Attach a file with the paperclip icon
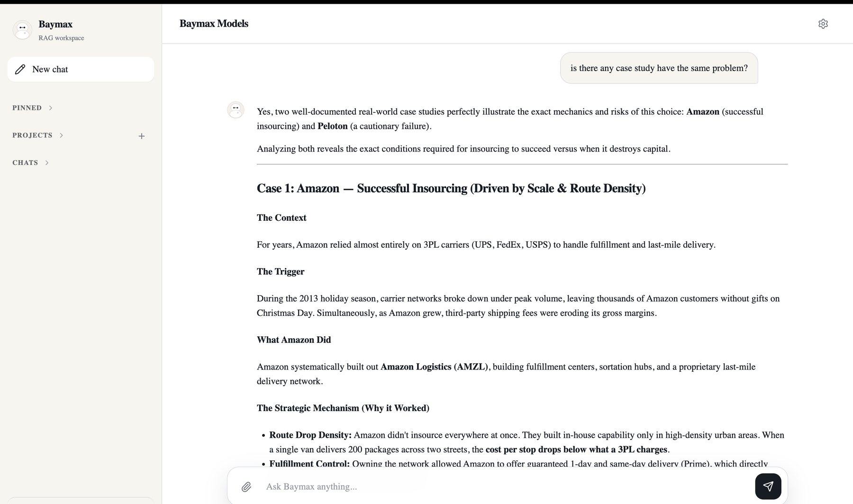The height and width of the screenshot is (504, 853). click(x=246, y=486)
